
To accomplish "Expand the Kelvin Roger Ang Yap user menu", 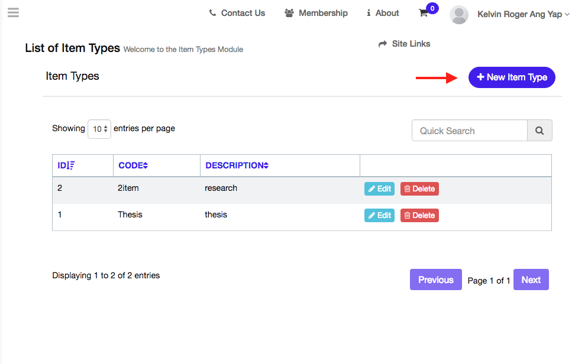I will point(524,14).
